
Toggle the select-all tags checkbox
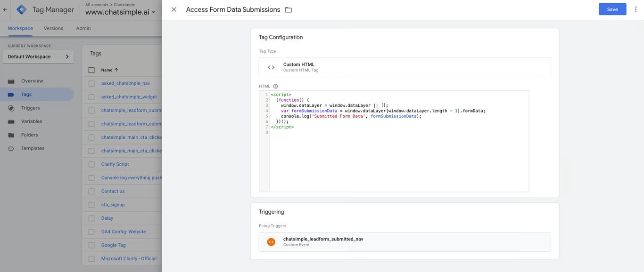click(x=91, y=70)
